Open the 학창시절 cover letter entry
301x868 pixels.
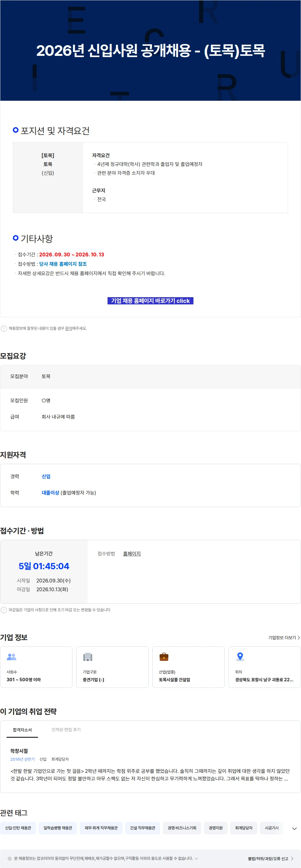pyautogui.click(x=19, y=751)
